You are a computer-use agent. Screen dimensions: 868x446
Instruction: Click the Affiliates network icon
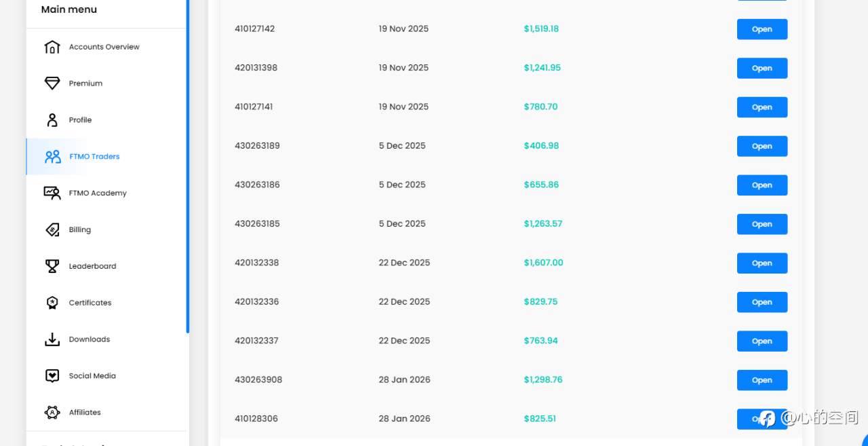pyautogui.click(x=52, y=413)
